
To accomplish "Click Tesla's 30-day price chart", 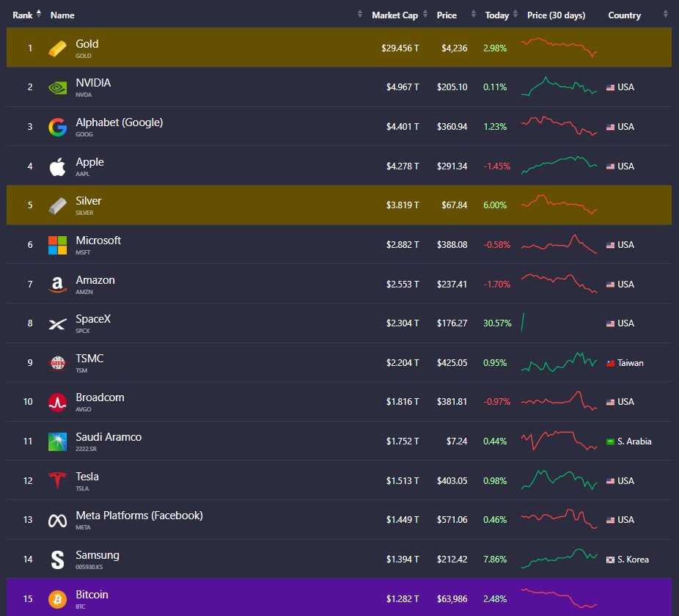I will point(559,480).
